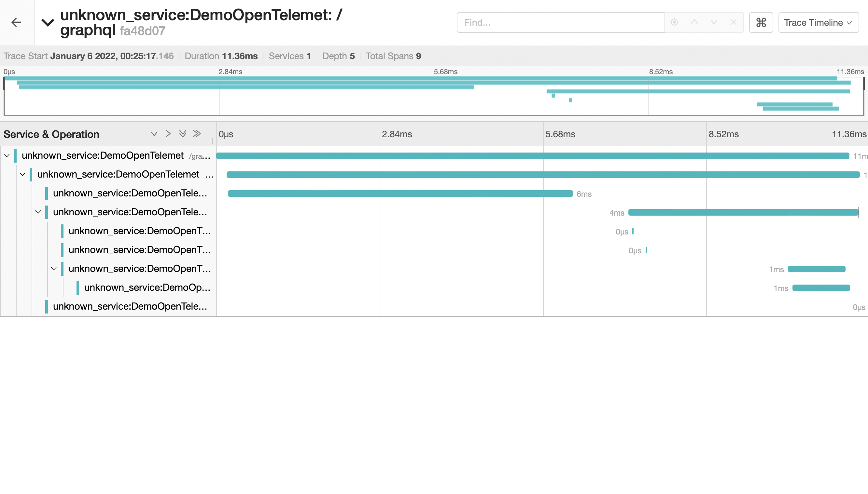The height and width of the screenshot is (494, 868).
Task: Expand one level with single right chevron
Action: click(x=168, y=134)
